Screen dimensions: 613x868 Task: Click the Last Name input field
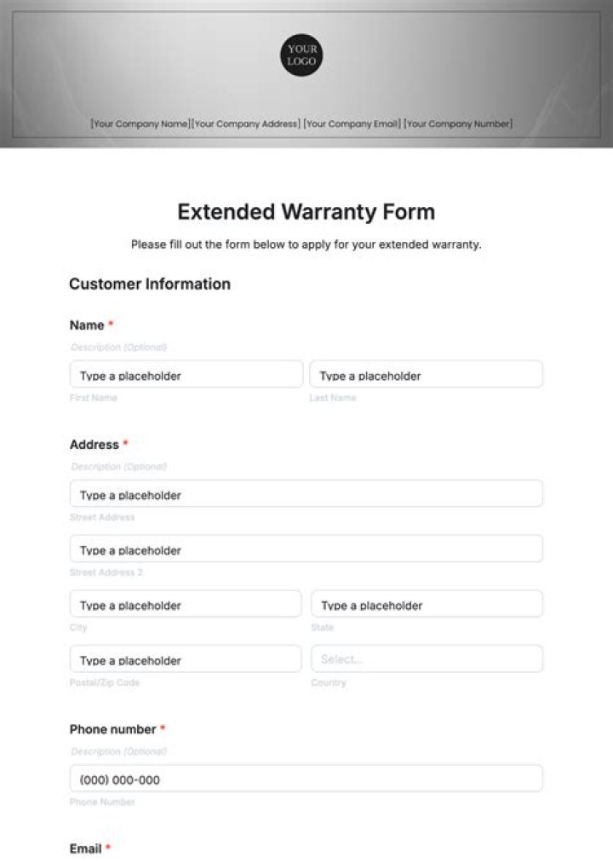coord(426,375)
